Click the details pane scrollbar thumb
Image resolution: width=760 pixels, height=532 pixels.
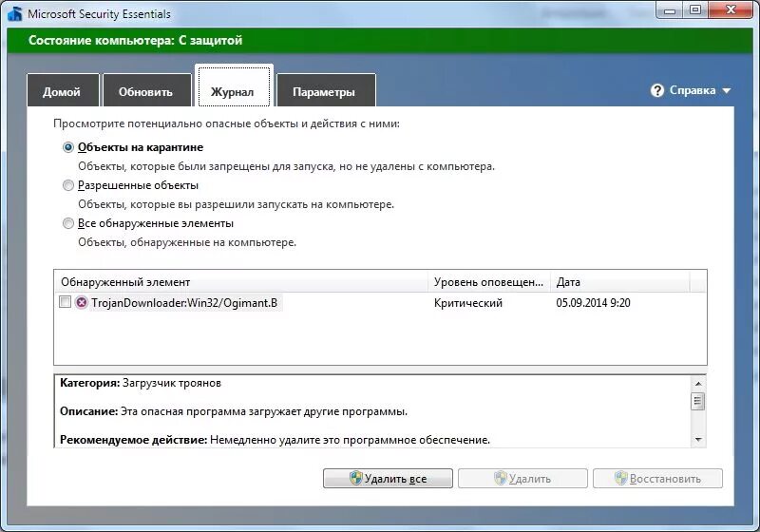(x=698, y=401)
